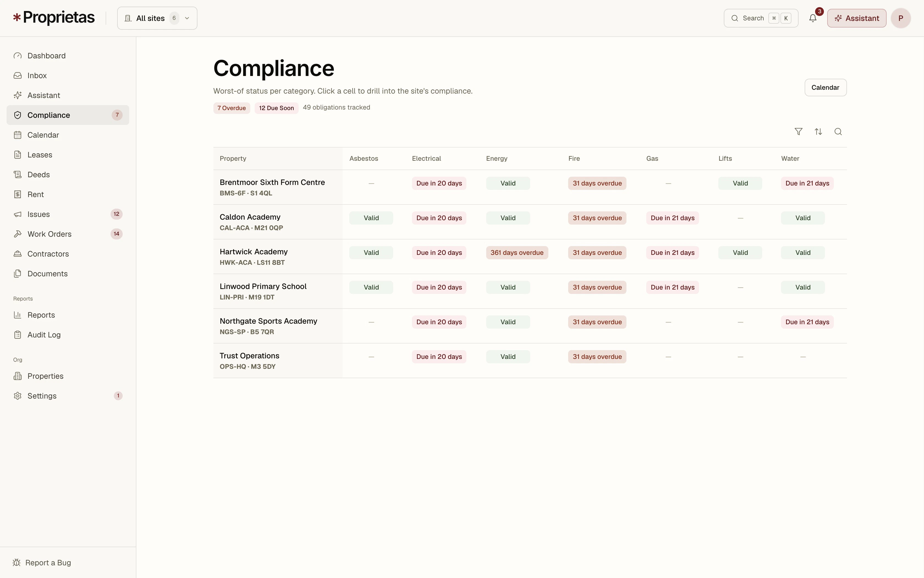Click Linwood Electrical Due in 20 days cell

(x=439, y=287)
